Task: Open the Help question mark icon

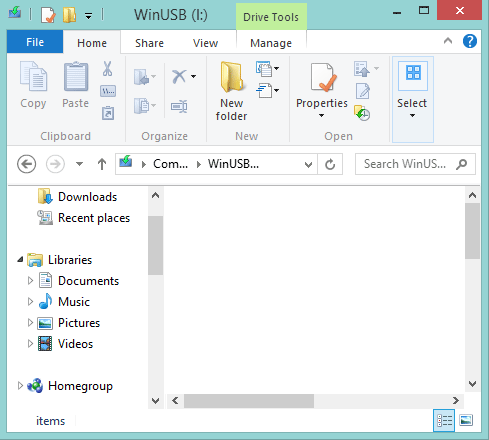Action: 469,41
